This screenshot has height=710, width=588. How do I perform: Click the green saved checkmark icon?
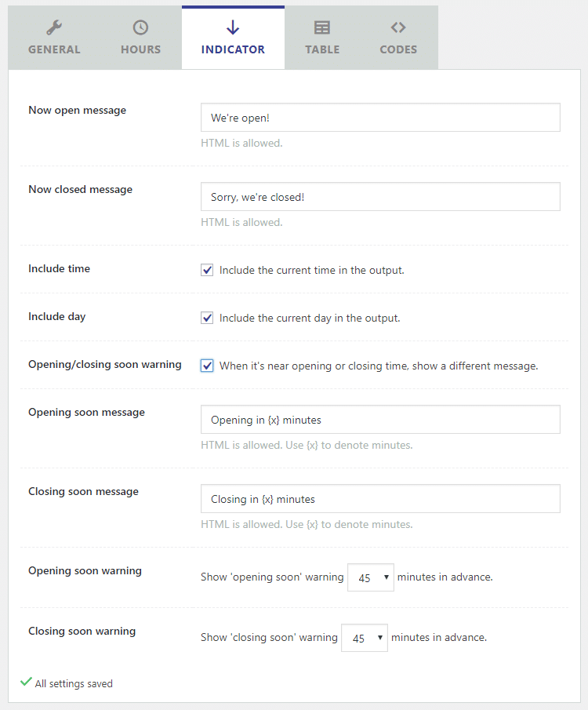tap(26, 682)
